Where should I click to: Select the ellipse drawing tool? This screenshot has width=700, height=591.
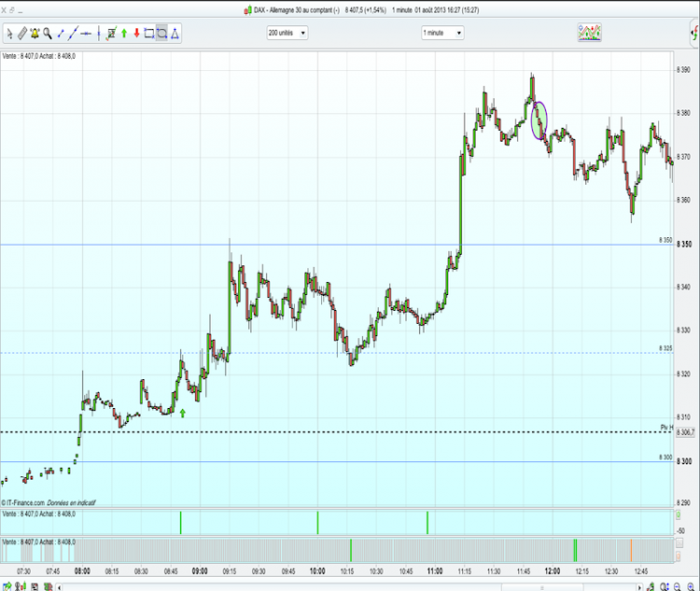pyautogui.click(x=161, y=33)
